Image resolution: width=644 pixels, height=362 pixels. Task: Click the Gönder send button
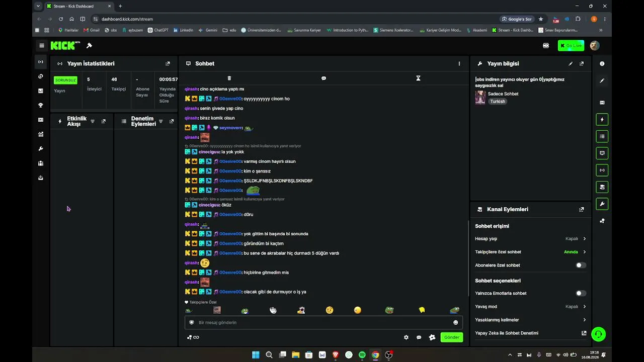[x=451, y=337]
